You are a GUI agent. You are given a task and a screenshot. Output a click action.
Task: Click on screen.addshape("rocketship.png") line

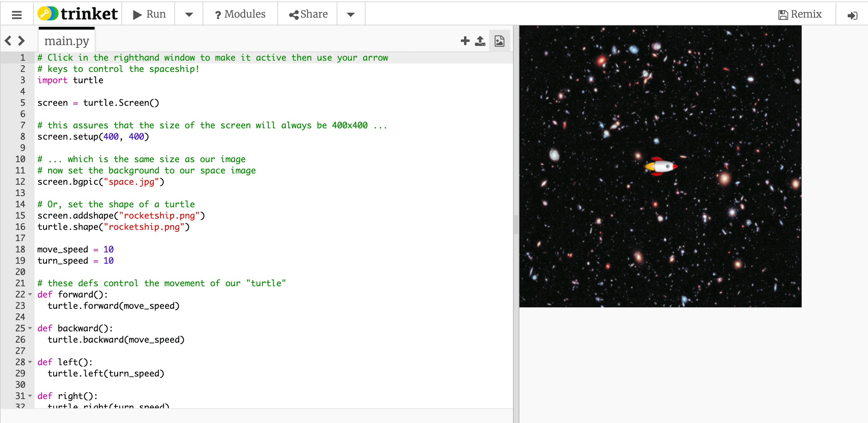pos(121,215)
